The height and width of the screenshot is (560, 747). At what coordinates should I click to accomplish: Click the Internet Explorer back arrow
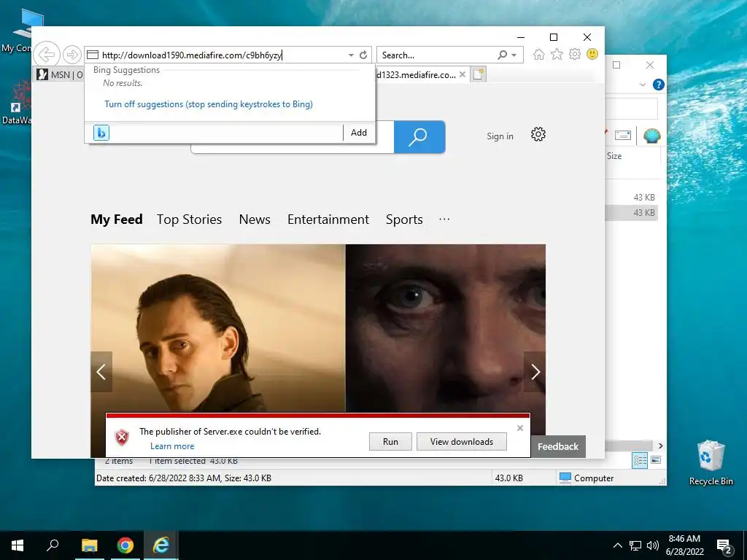point(47,55)
